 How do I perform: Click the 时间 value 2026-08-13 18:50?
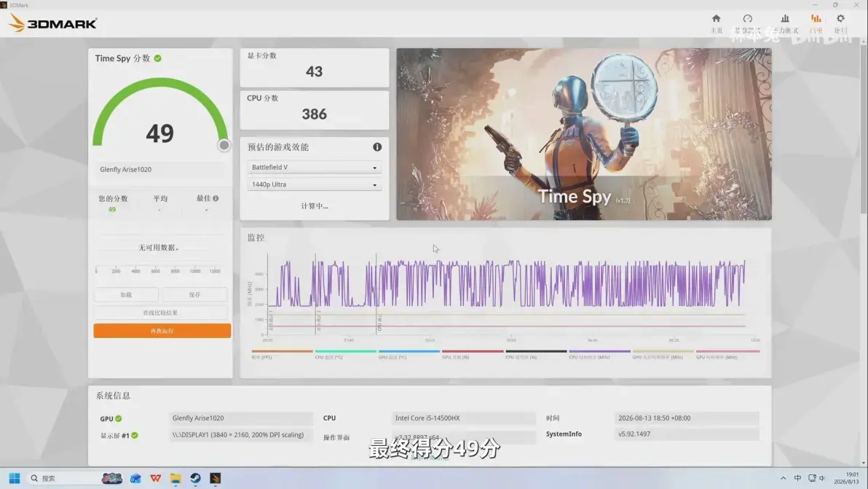tap(687, 418)
